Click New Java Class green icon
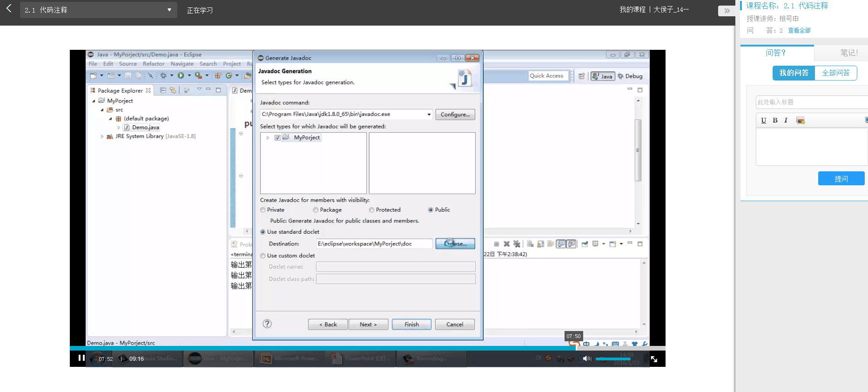The height and width of the screenshot is (392, 868). click(x=229, y=75)
